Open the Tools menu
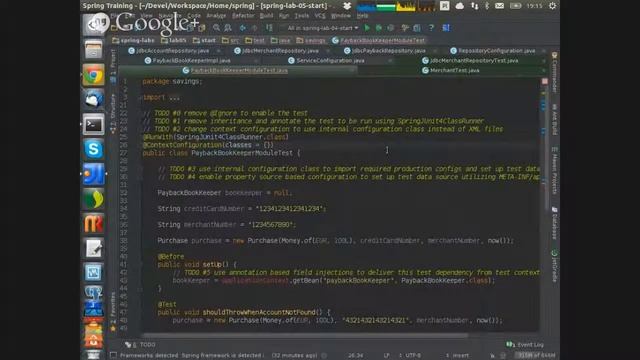Image resolution: width=640 pixels, height=360 pixels. click(x=302, y=16)
